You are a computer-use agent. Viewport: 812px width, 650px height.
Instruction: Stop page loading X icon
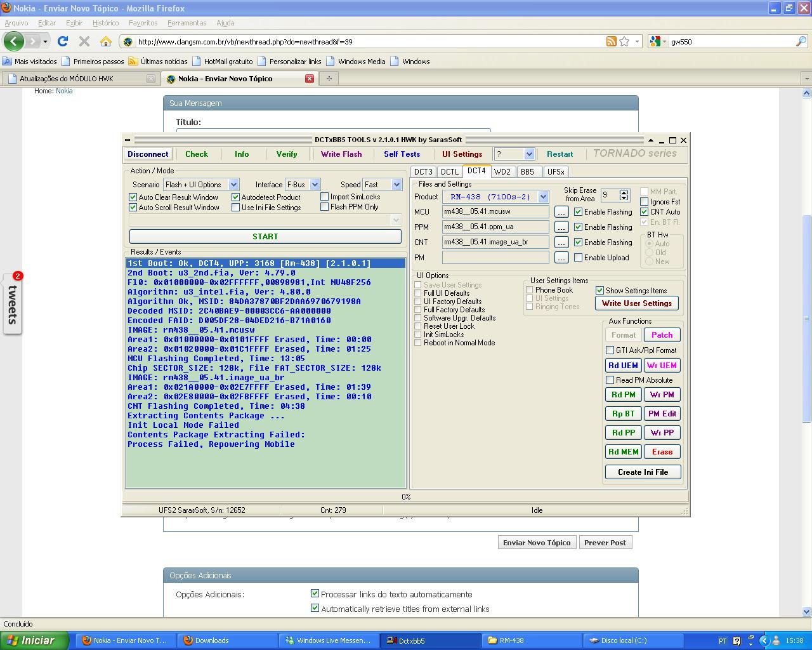point(84,41)
